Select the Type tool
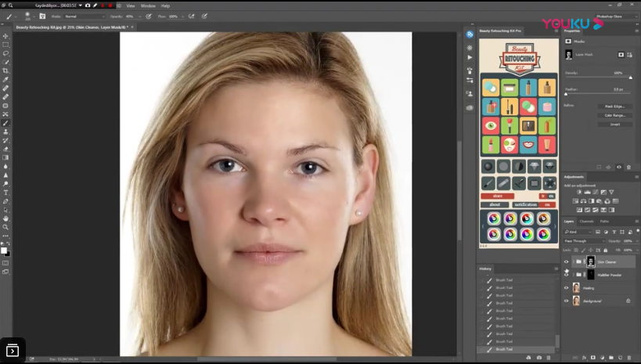 click(x=5, y=193)
